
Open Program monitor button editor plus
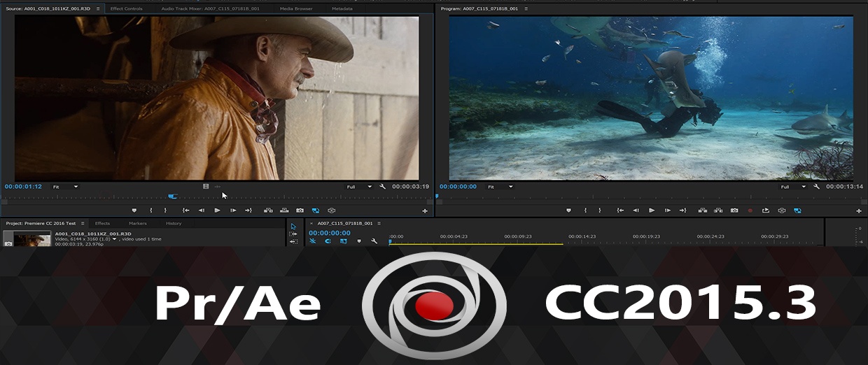pos(859,210)
